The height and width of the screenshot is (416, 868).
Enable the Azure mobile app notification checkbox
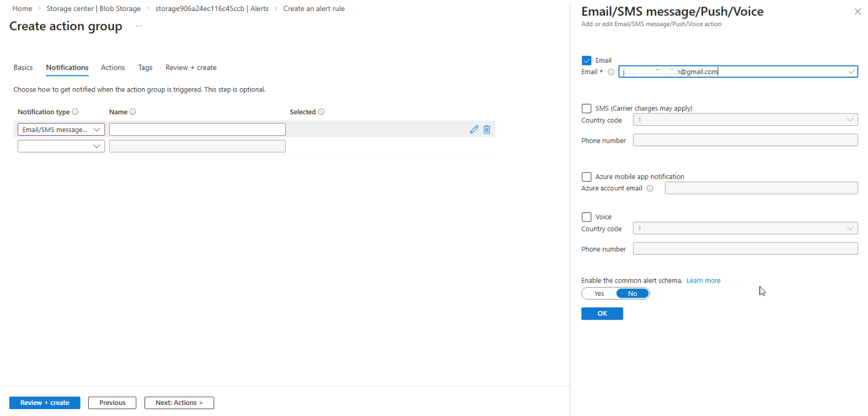[586, 177]
